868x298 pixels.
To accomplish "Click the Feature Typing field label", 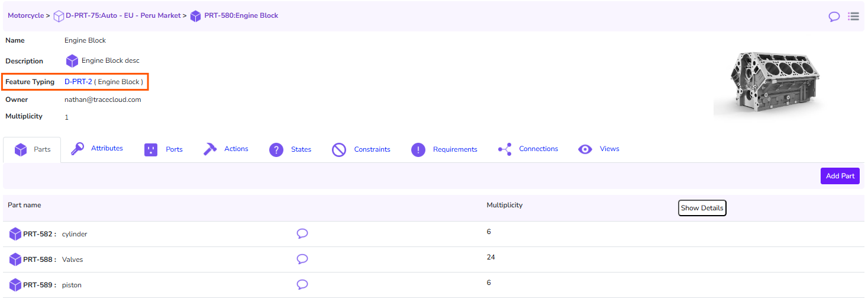I will click(x=30, y=82).
